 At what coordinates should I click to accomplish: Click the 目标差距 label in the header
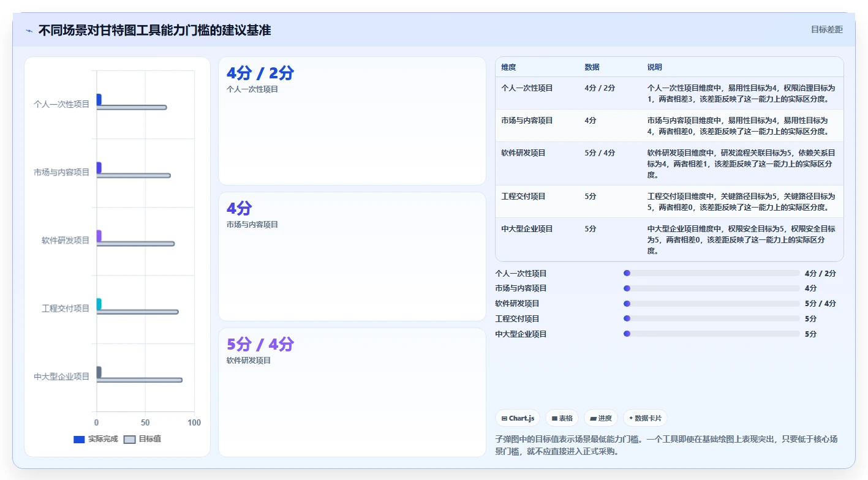826,29
